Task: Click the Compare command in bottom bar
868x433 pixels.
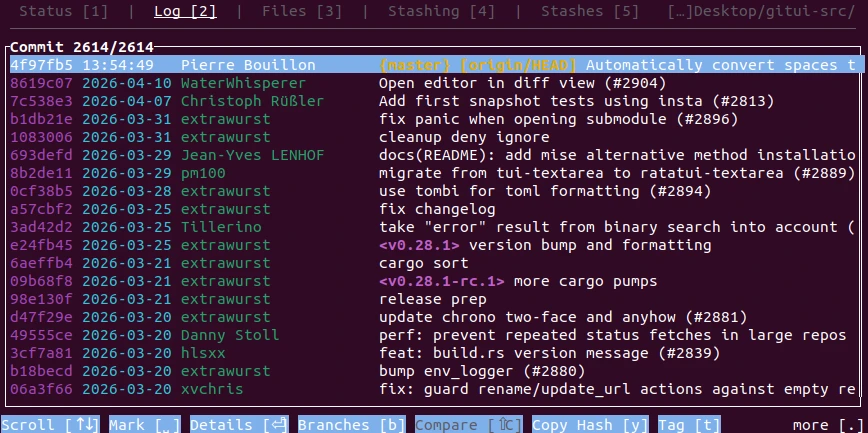Action: coord(469,425)
